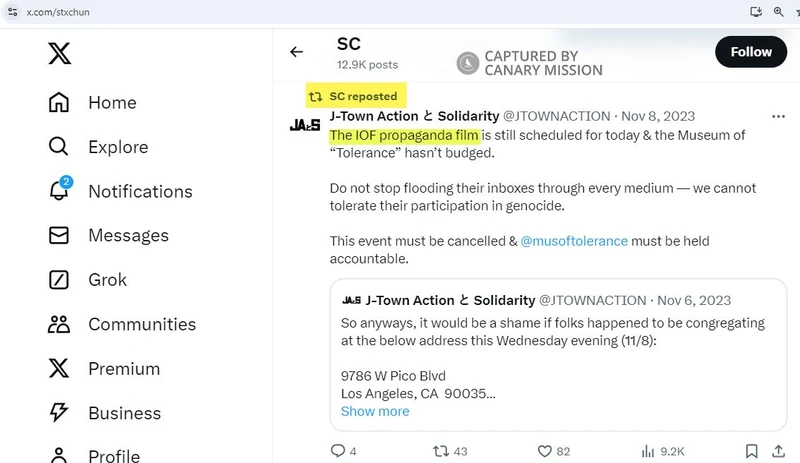The image size is (800, 463).
Task: Go back using the arrow icon
Action: pyautogui.click(x=296, y=52)
